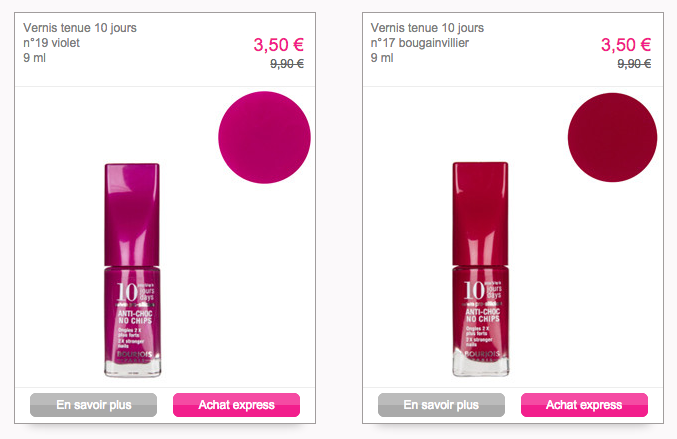
Task: Click the 9 ml volume under n°17 bougainvillier
Action: tap(382, 58)
